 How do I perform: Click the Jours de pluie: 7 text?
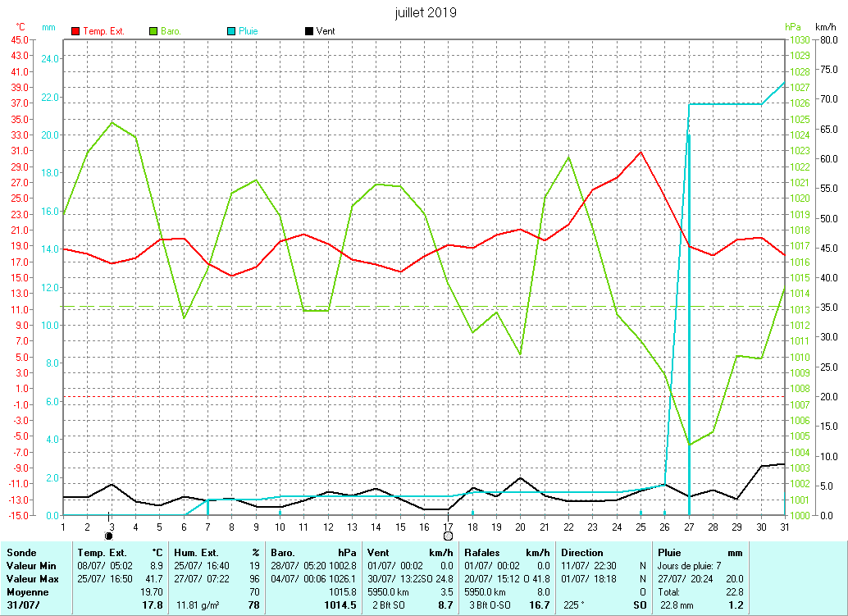click(x=691, y=566)
